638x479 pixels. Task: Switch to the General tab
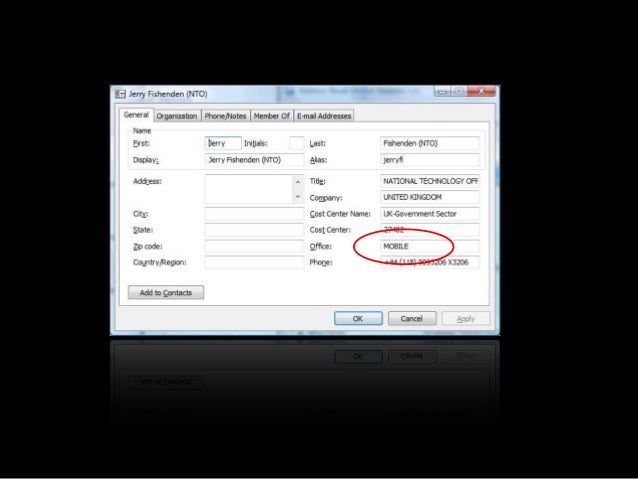click(136, 115)
